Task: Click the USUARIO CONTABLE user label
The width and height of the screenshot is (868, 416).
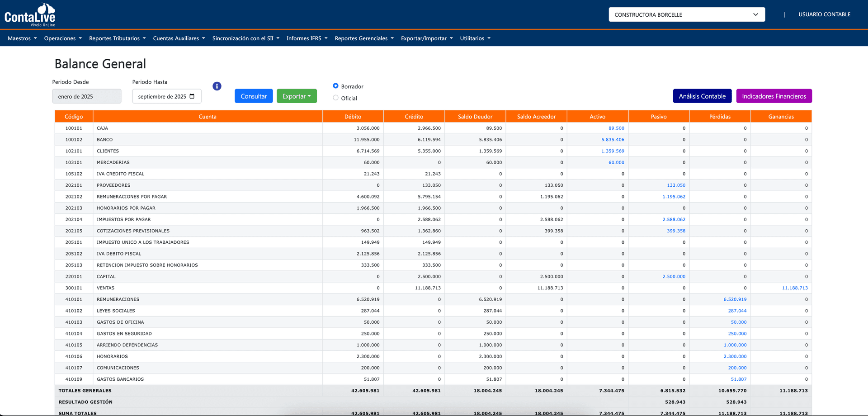Action: pyautogui.click(x=824, y=14)
